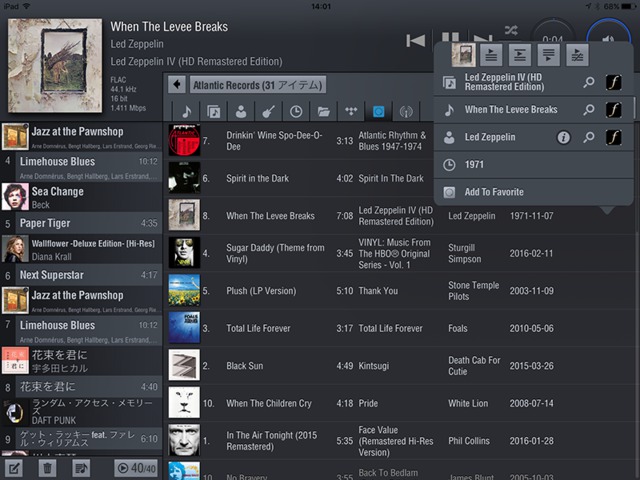Adjust the volume knob
The image size is (640, 480).
608,33
